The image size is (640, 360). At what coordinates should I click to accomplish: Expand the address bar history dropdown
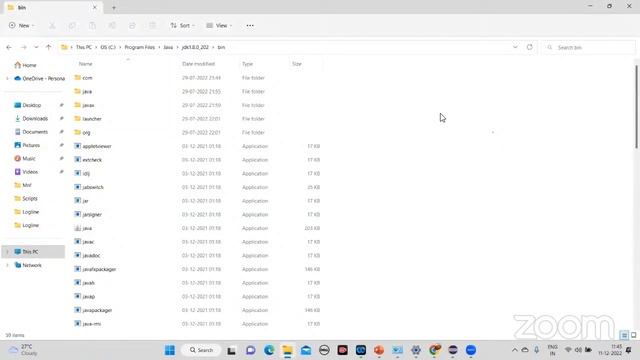(x=515, y=47)
